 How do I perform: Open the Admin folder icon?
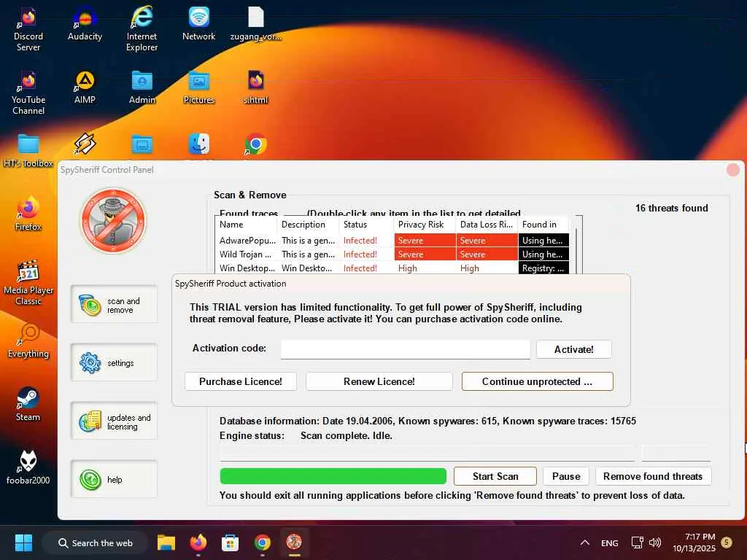pos(142,87)
